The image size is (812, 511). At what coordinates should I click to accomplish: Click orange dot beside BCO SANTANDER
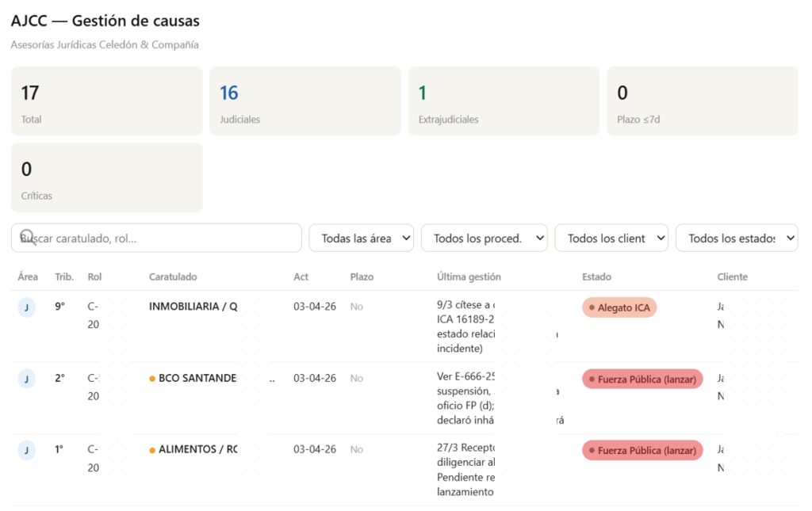(x=152, y=379)
